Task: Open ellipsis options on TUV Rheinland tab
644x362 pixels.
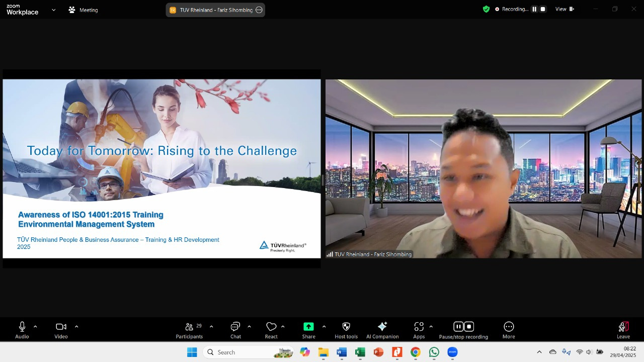Action: [259, 10]
